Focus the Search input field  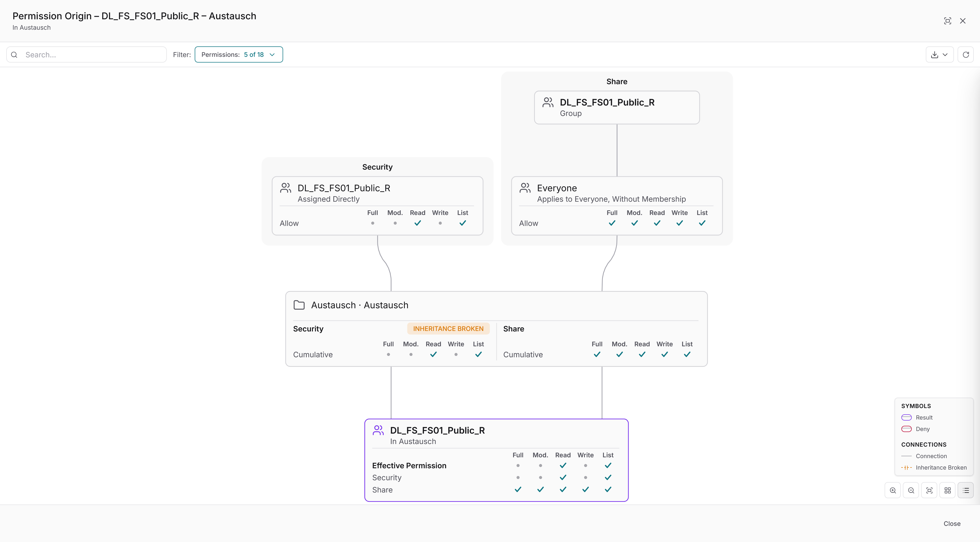[x=87, y=54]
